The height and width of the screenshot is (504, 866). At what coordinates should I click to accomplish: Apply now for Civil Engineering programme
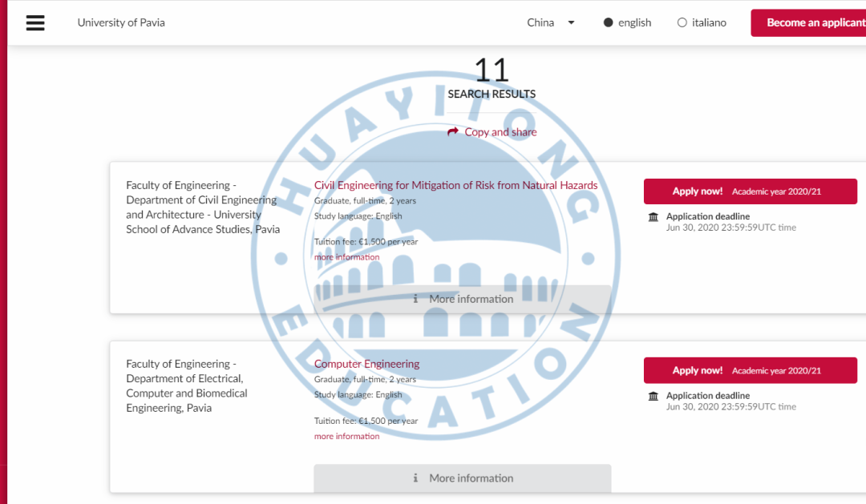click(750, 191)
